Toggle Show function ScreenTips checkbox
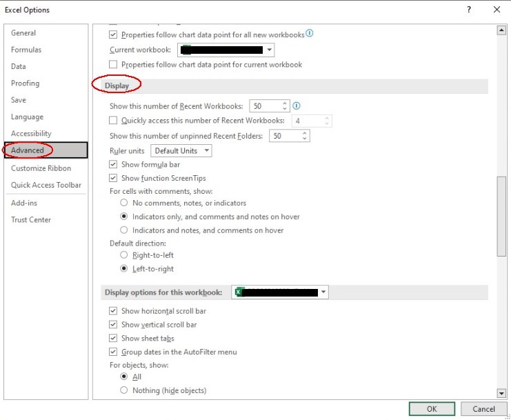Viewport: 511px width, 420px height. pos(113,178)
